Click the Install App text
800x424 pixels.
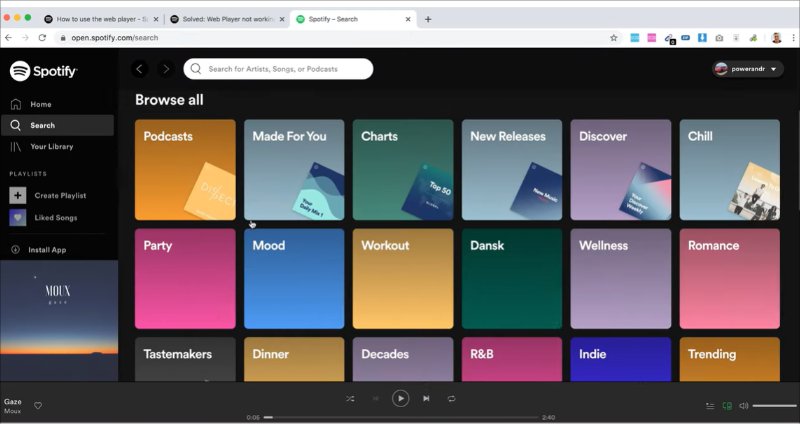pyautogui.click(x=47, y=250)
